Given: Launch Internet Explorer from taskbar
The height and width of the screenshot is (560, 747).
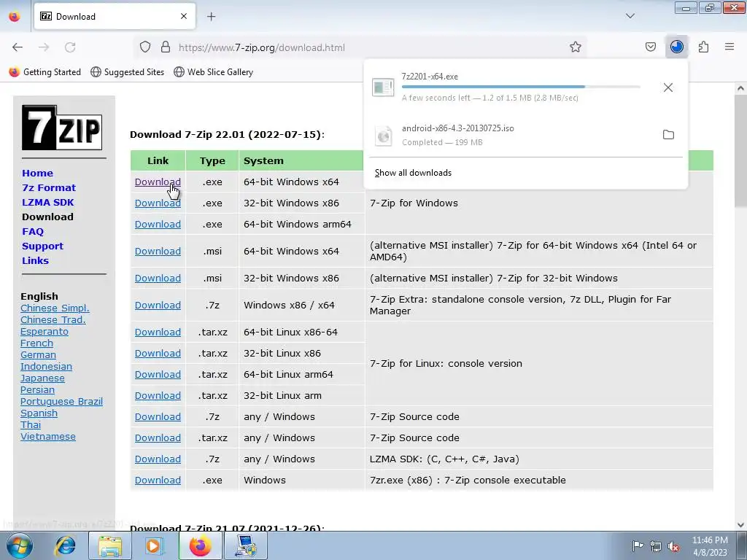Looking at the screenshot, I should (65, 545).
